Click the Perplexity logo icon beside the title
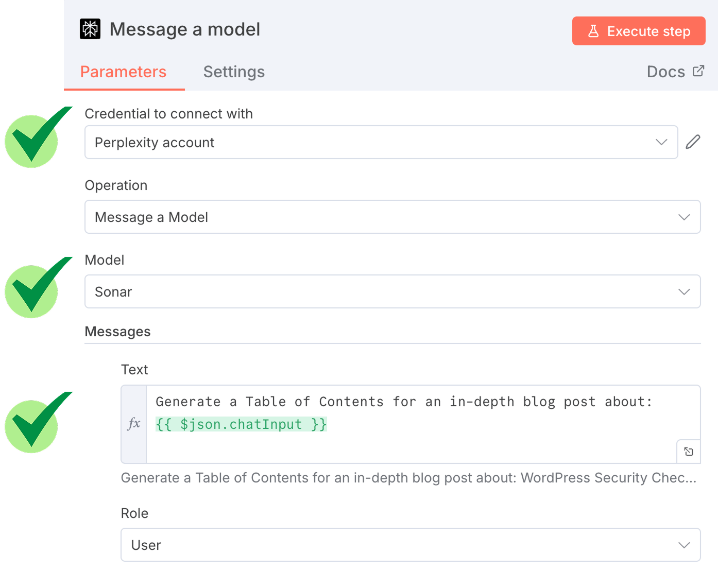718x588 pixels. coord(90,29)
